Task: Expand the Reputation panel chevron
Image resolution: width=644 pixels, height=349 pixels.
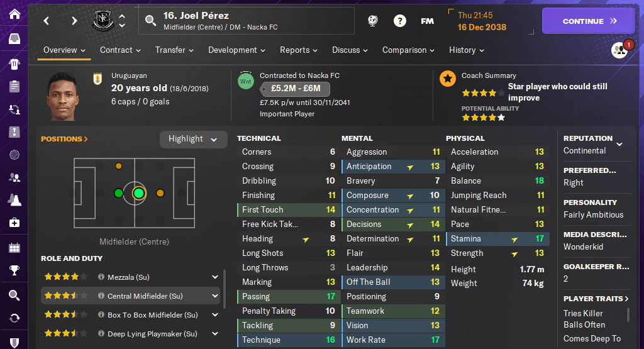Action: coord(619,144)
